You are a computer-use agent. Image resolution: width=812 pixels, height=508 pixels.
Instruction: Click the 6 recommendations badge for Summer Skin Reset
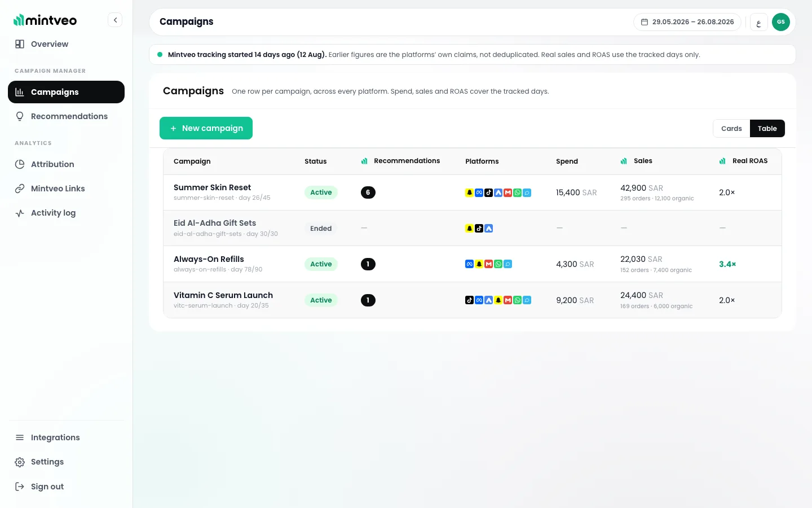tap(368, 192)
